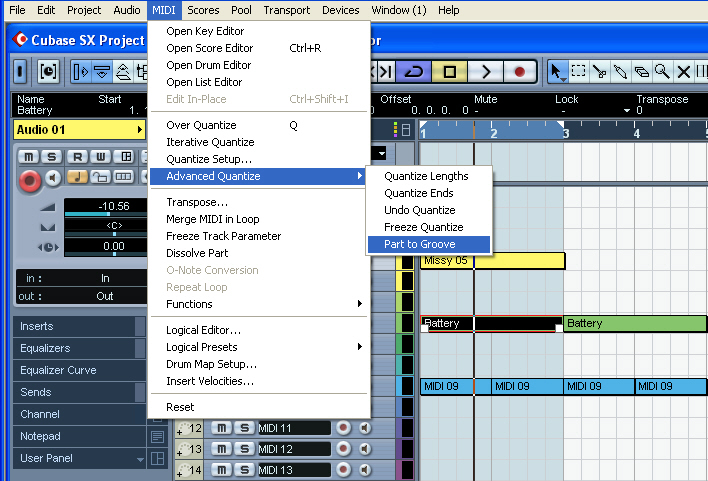This screenshot has height=481, width=708.
Task: Toggle Solo on Audio 01 inspector
Action: click(51, 157)
